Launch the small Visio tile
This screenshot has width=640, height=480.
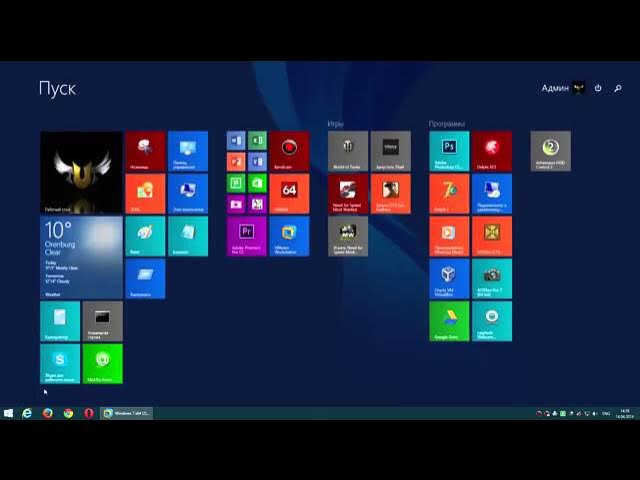pos(257,162)
